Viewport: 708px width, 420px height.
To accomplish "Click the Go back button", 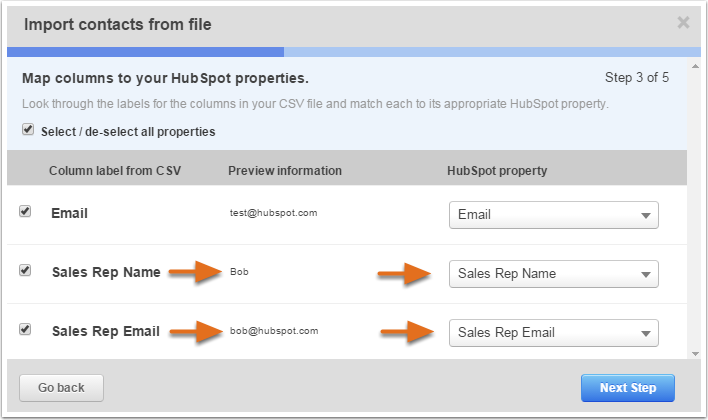I will tap(61, 388).
